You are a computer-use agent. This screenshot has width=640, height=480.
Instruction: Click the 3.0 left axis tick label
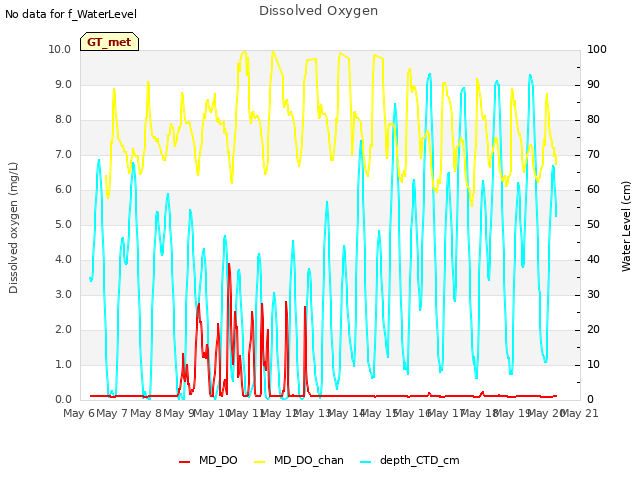click(63, 294)
